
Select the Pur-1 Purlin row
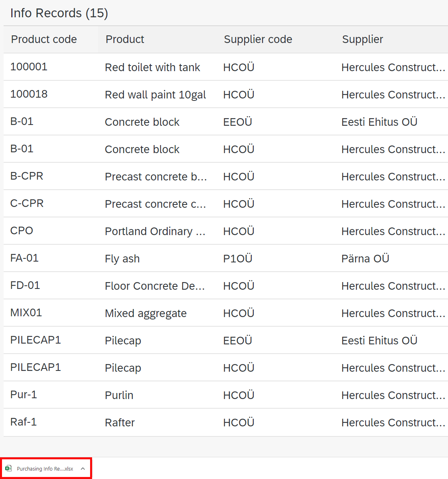click(226, 395)
